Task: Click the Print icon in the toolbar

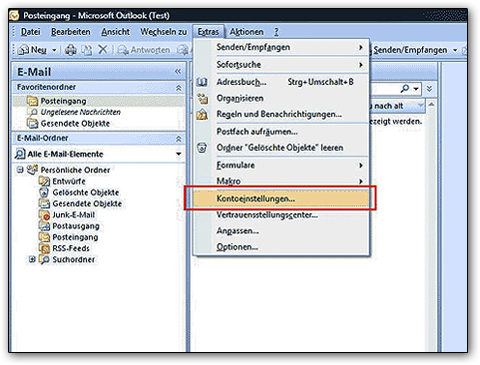Action: 70,50
